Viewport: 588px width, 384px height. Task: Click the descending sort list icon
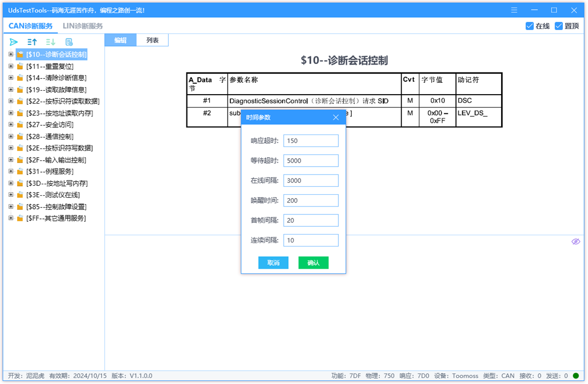(50, 42)
